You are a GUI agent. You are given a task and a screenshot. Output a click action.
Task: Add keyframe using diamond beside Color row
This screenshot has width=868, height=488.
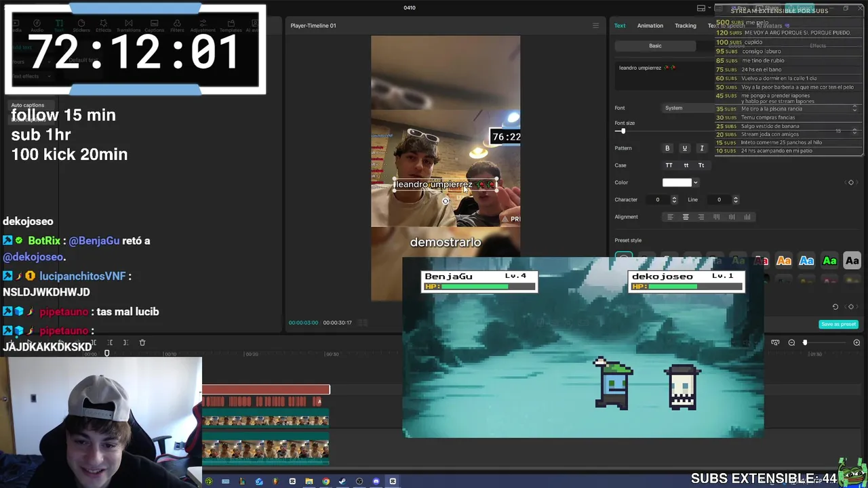click(851, 182)
